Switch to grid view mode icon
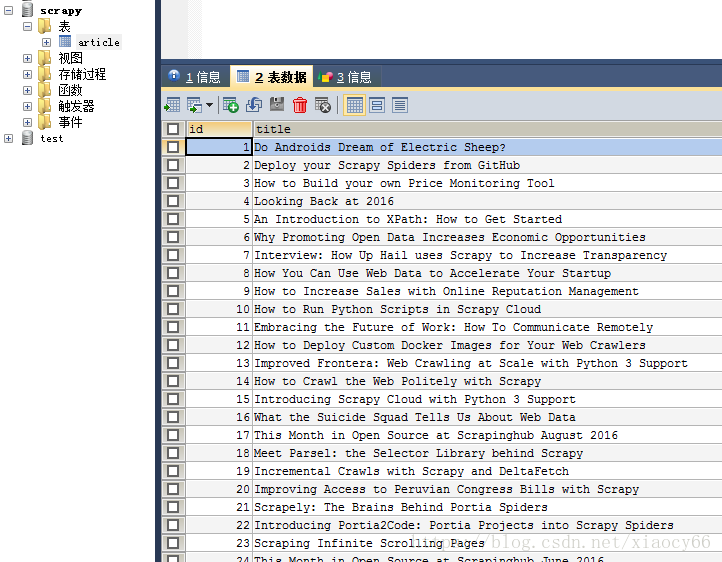The image size is (722, 562). 355,105
